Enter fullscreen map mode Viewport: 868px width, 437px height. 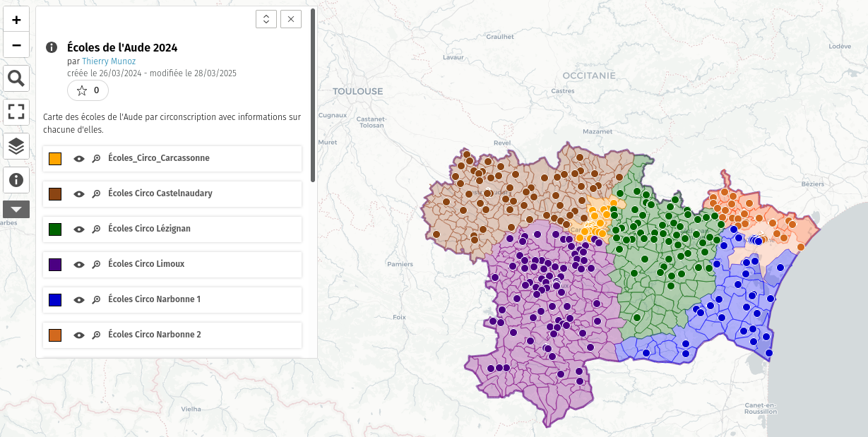point(16,112)
